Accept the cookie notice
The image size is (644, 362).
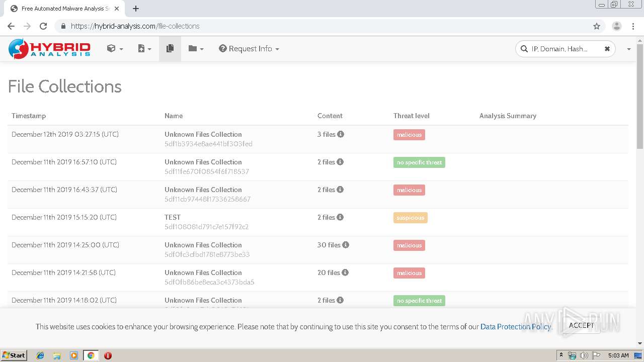coord(581,325)
